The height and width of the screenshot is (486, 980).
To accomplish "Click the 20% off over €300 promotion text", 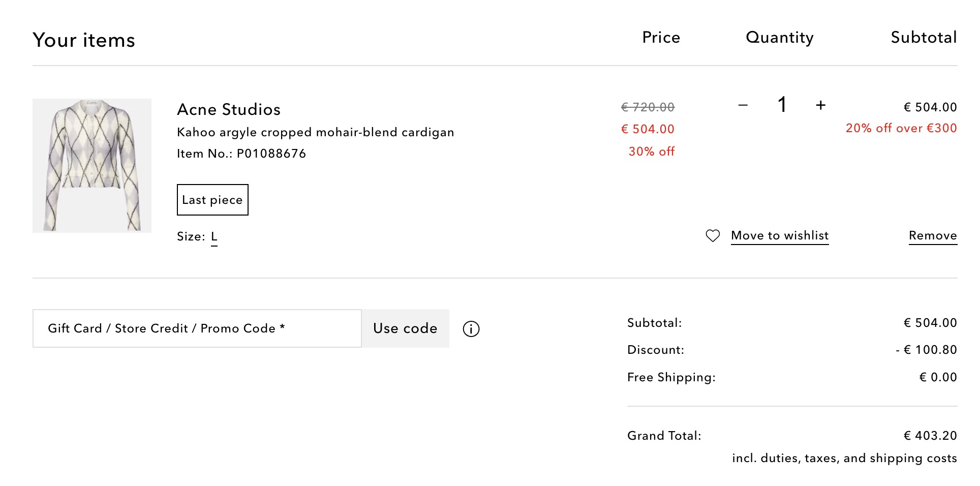I will click(901, 128).
